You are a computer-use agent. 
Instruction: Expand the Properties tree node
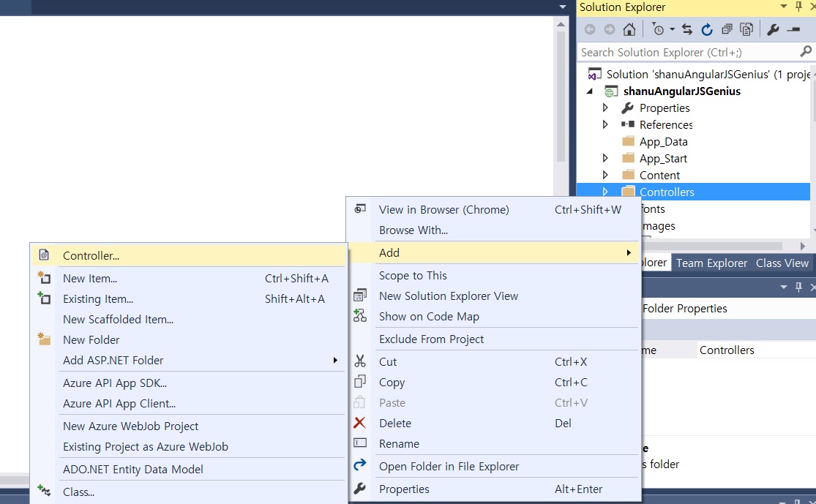(604, 108)
